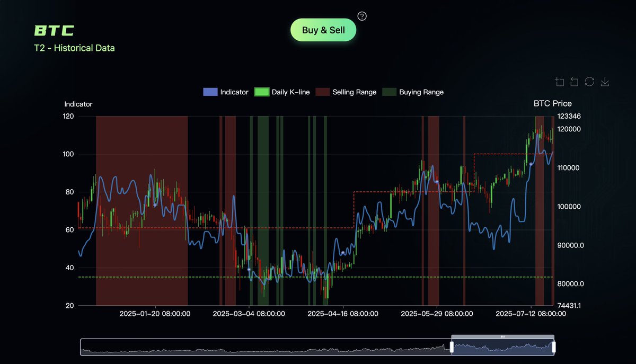This screenshot has height=364, width=636.
Task: Click the dark red Selling Range swatch
Action: [323, 92]
